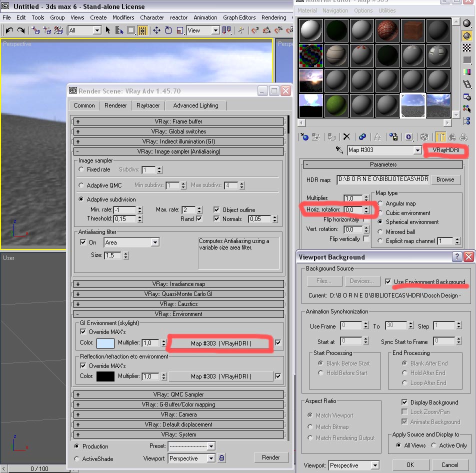Screen dimensions: 476x473
Task: Click the Render button
Action: (x=271, y=457)
